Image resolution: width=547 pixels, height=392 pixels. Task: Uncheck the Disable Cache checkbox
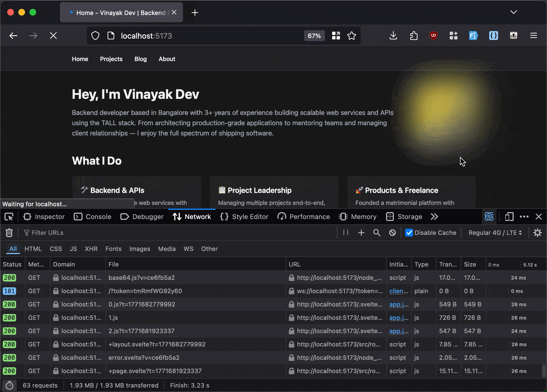(409, 233)
